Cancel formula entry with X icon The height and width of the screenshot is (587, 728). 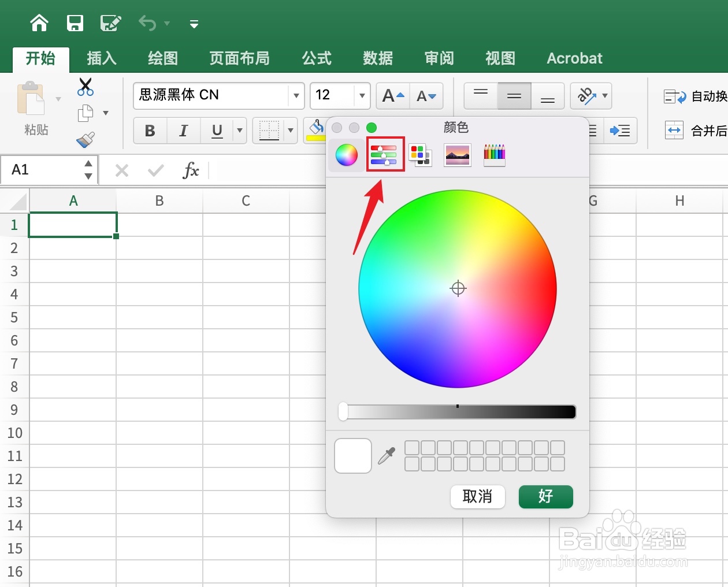[x=122, y=170]
